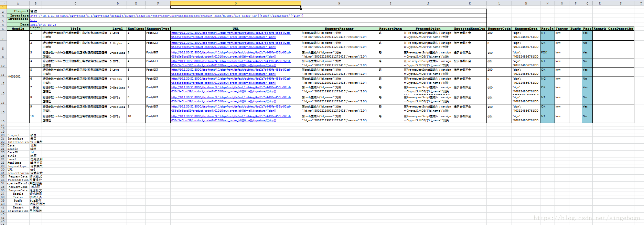644x225 pixels.
Task: Select row 20 header
Action: tap(3, 135)
